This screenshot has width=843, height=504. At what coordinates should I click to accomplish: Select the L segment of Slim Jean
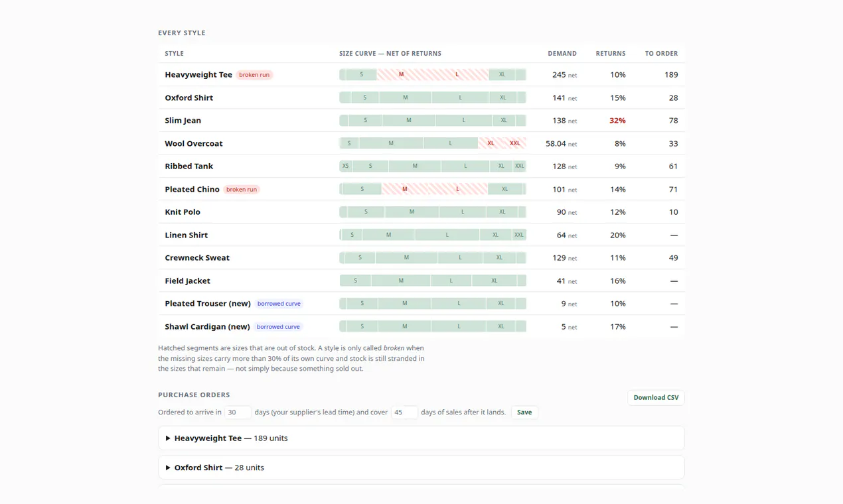click(x=463, y=121)
